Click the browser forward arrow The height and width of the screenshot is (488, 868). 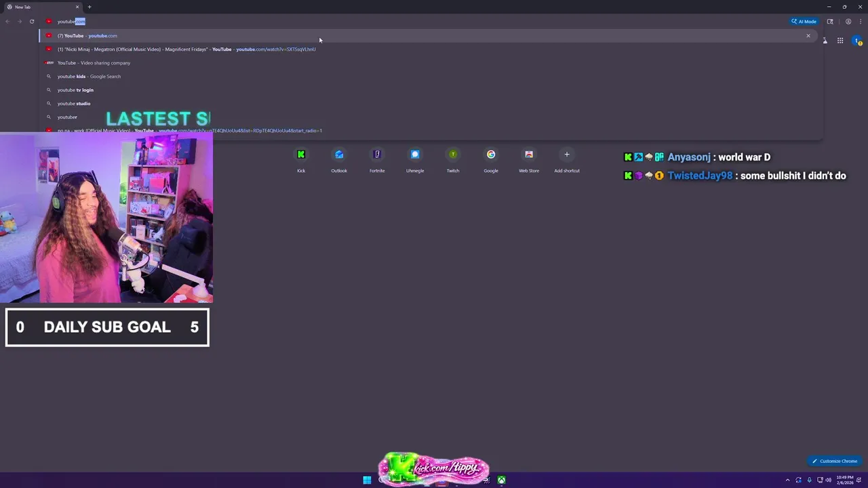[x=20, y=22]
